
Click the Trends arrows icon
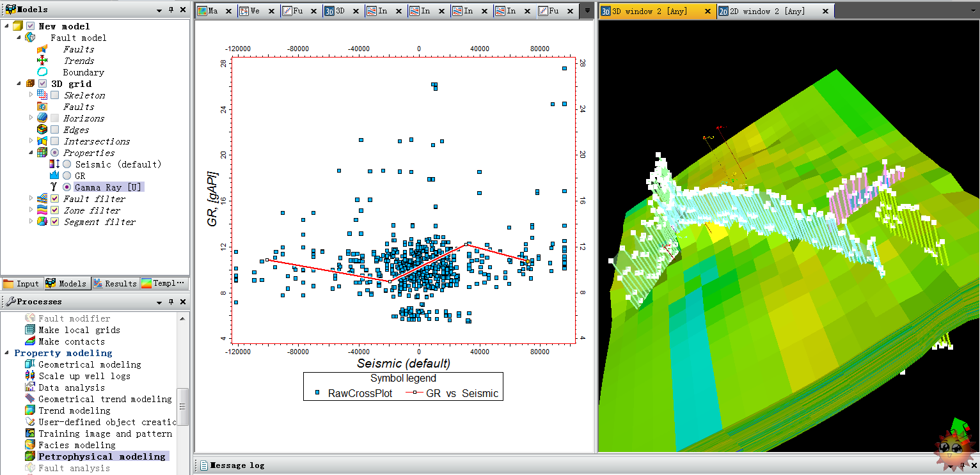click(42, 61)
